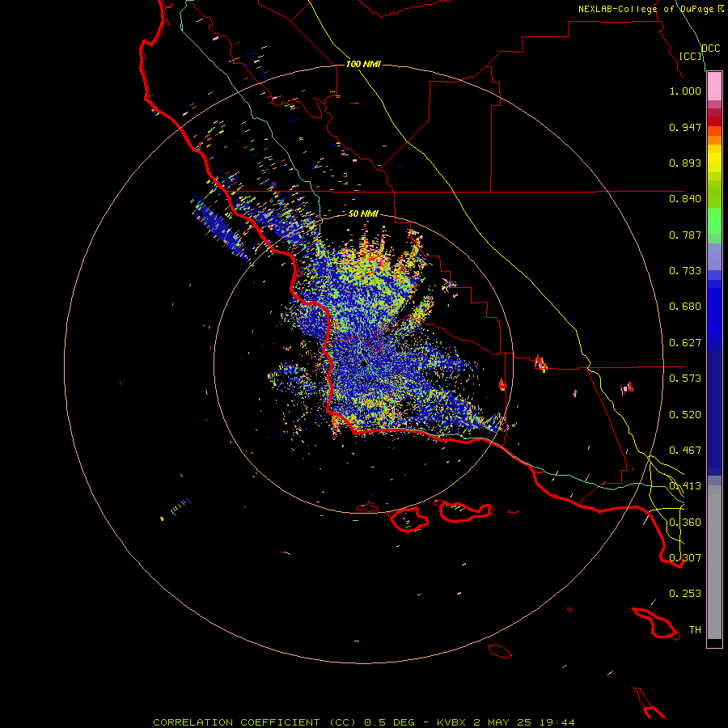The width and height of the screenshot is (728, 728).
Task: Click the 0.520 legend value
Action: click(685, 415)
